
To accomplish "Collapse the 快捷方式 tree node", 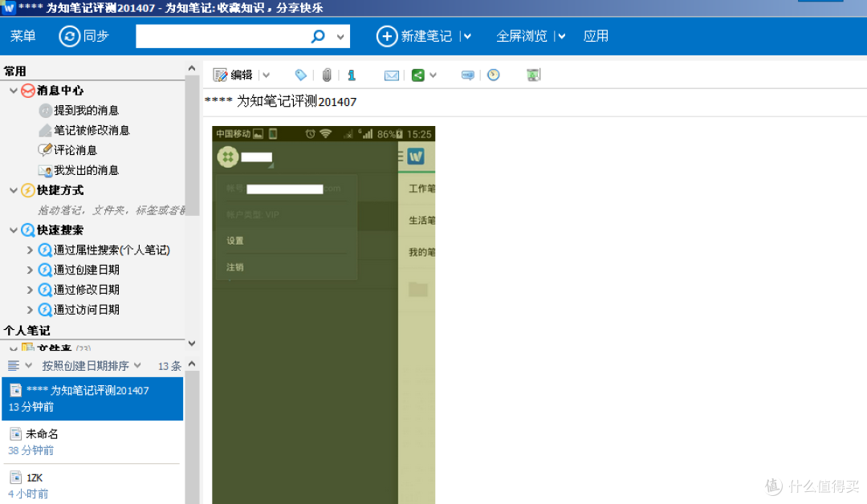I will point(14,190).
